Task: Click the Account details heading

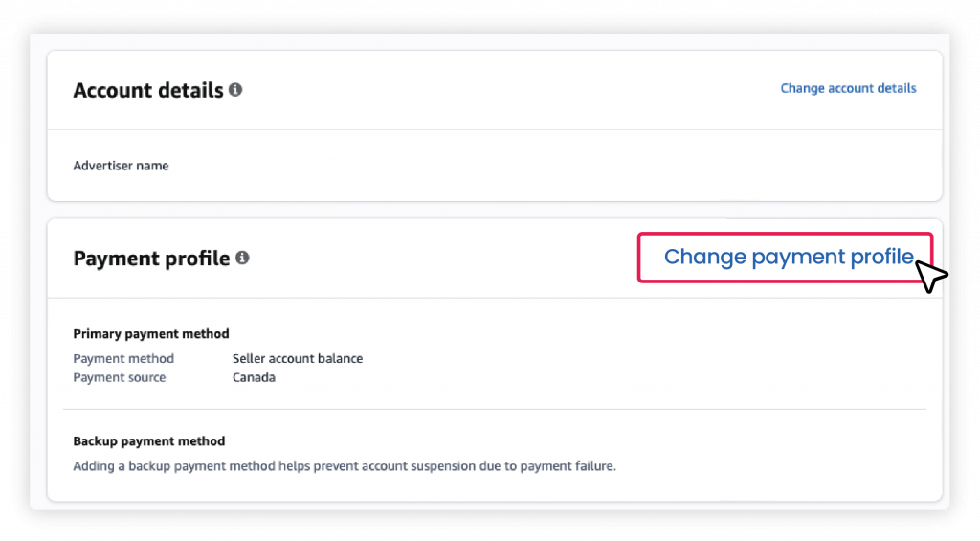Action: click(148, 90)
